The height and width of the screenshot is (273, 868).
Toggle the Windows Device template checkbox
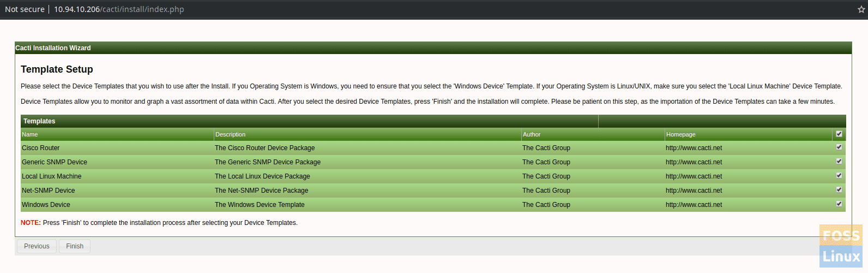839,204
